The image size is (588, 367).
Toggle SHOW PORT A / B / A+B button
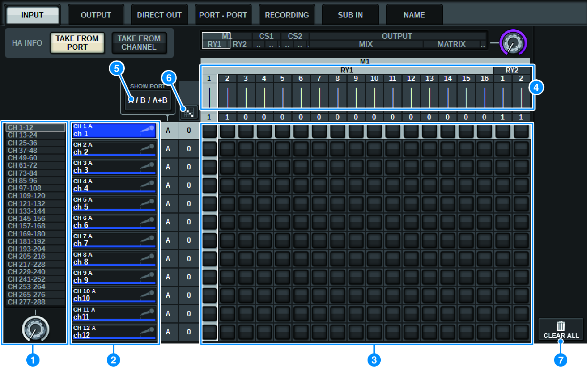click(x=147, y=100)
